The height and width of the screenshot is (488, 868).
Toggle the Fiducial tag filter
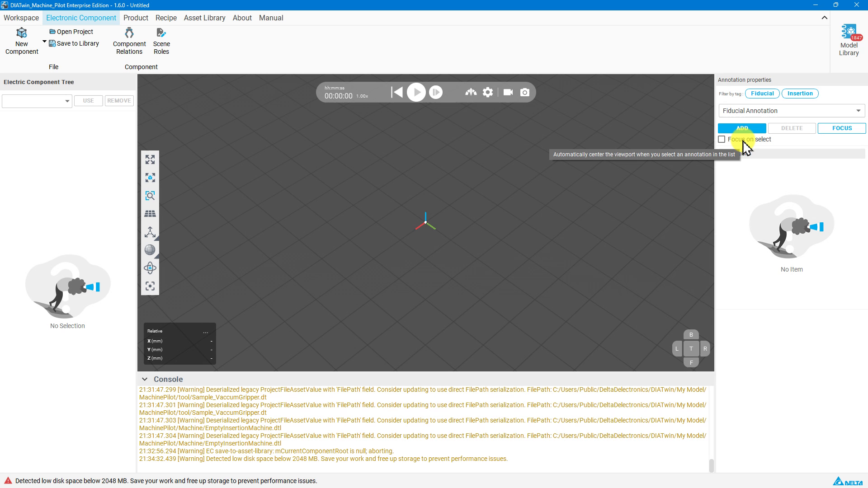tap(762, 94)
